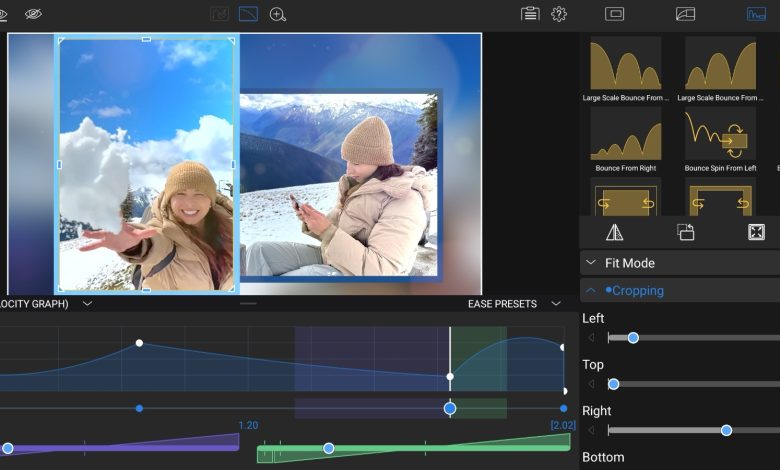The width and height of the screenshot is (780, 470).
Task: Click the [2.02] duration label
Action: [563, 425]
